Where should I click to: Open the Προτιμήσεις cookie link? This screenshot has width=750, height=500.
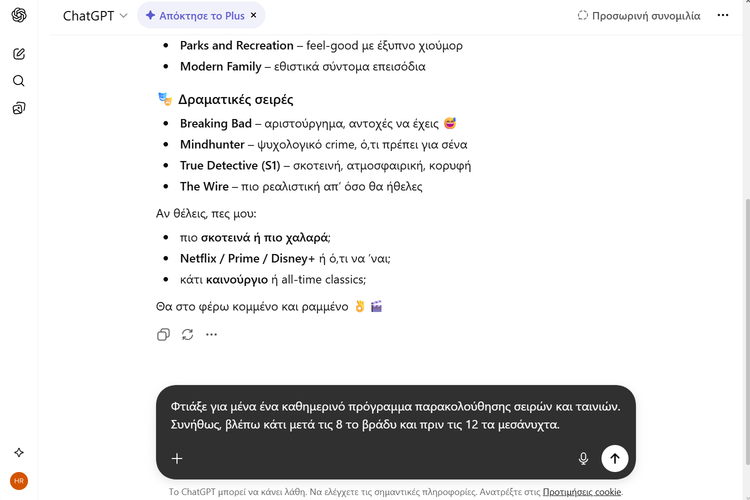pyautogui.click(x=582, y=492)
